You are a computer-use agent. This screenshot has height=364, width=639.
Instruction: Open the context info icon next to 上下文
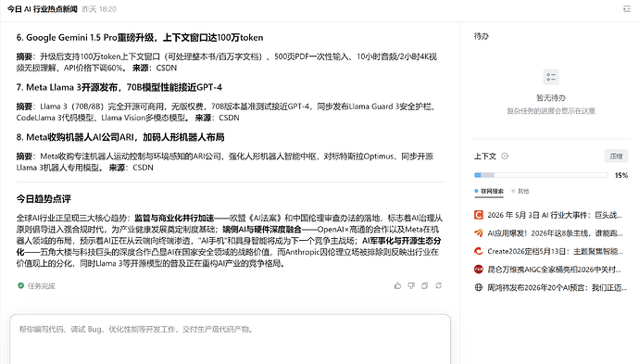[x=505, y=157]
